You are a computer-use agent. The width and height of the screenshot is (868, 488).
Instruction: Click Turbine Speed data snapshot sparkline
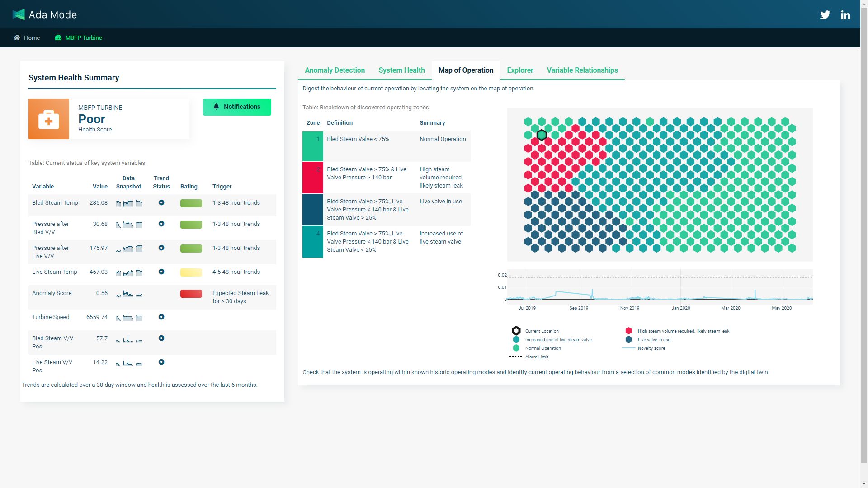pyautogui.click(x=129, y=318)
